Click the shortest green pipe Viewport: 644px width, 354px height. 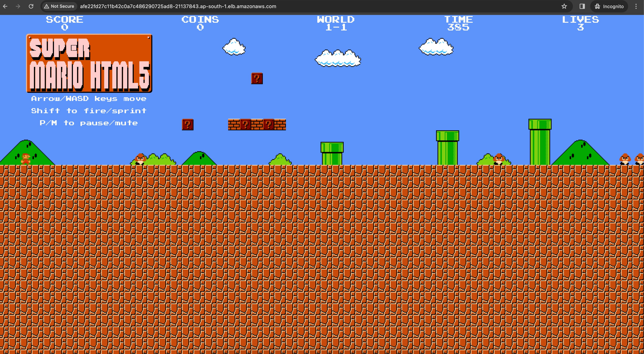click(x=332, y=154)
